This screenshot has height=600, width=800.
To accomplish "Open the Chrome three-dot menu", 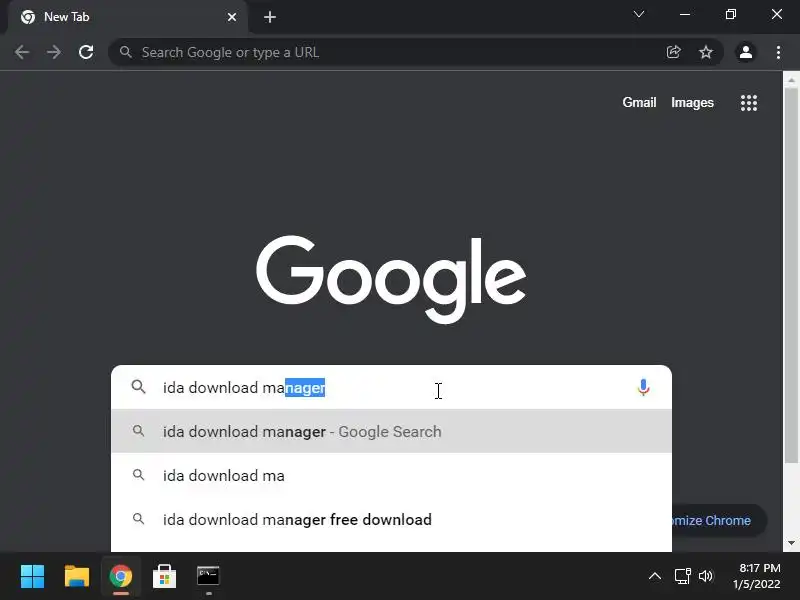I will tap(778, 52).
